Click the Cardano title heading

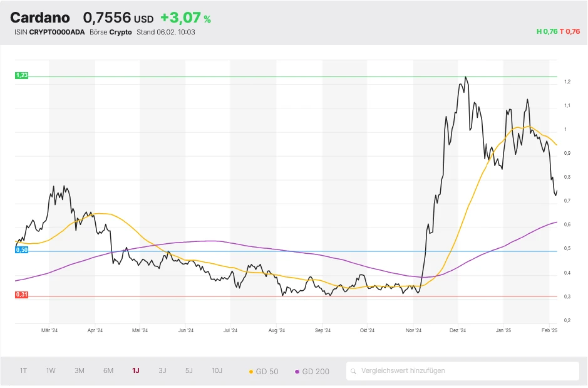pyautogui.click(x=40, y=18)
